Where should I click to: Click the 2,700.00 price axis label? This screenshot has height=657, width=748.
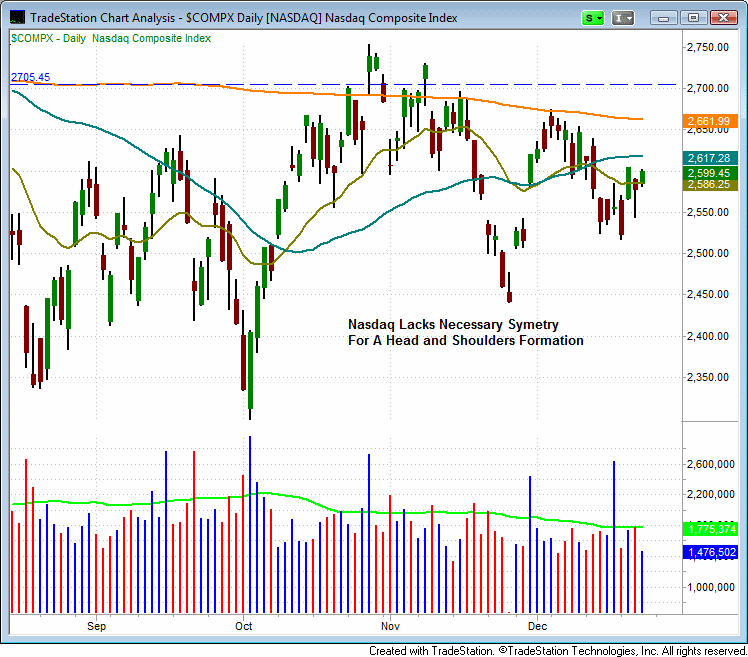click(x=708, y=88)
